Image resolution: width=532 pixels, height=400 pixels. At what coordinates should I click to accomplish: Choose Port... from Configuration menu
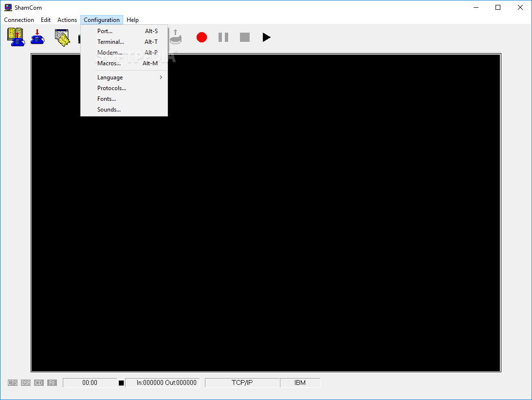(124, 31)
